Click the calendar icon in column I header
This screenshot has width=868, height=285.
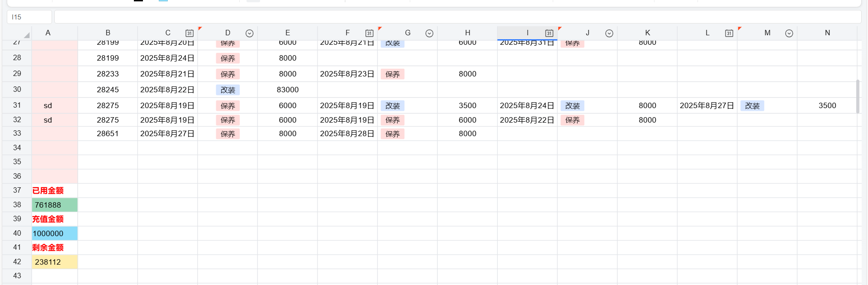tap(549, 33)
